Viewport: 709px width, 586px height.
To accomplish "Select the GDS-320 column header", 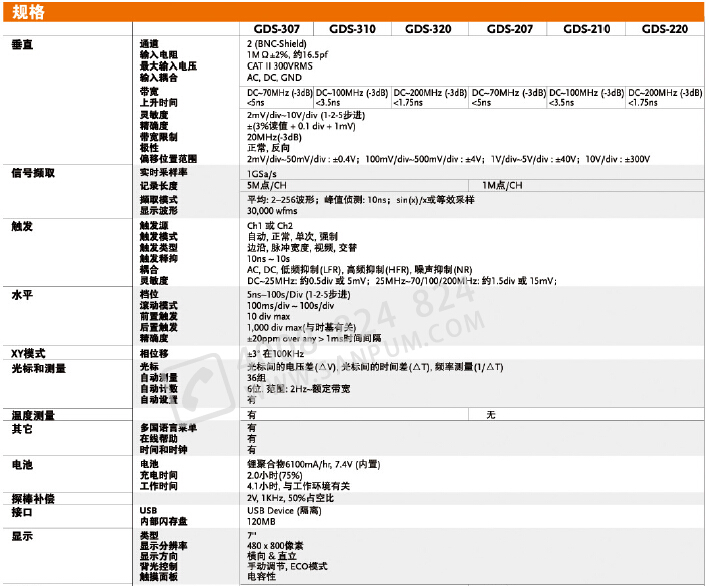I will tap(427, 30).
